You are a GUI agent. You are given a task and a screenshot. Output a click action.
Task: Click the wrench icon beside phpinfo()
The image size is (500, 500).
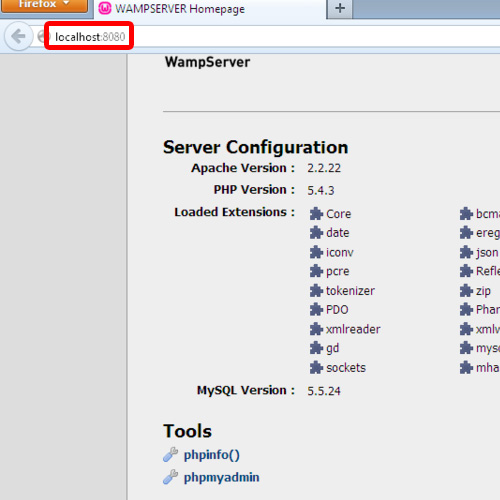(171, 454)
